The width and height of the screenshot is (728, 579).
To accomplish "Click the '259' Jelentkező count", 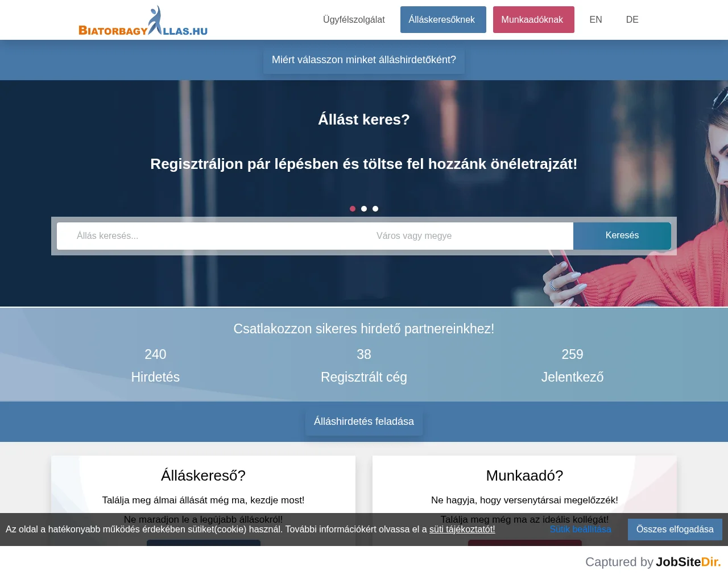I will tap(573, 354).
